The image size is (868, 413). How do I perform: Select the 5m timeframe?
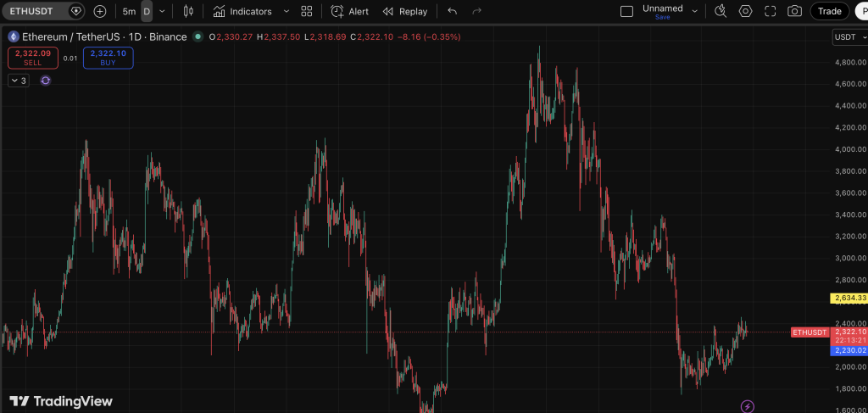pyautogui.click(x=129, y=12)
